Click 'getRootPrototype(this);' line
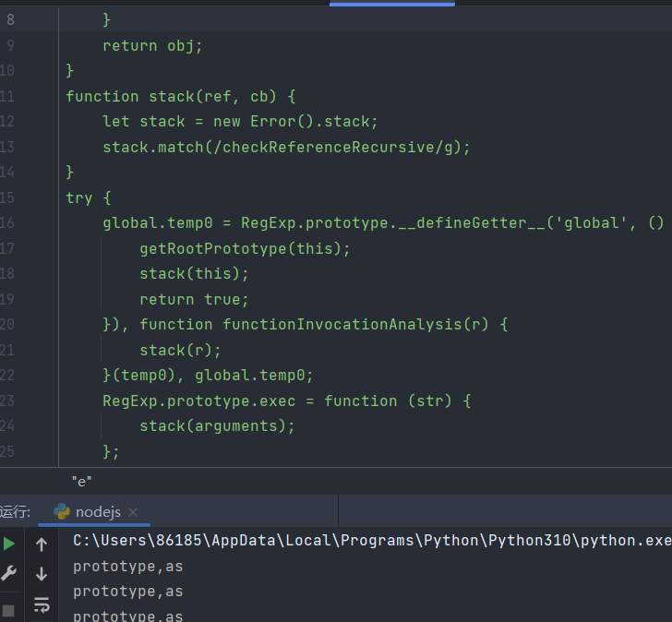 [245, 248]
